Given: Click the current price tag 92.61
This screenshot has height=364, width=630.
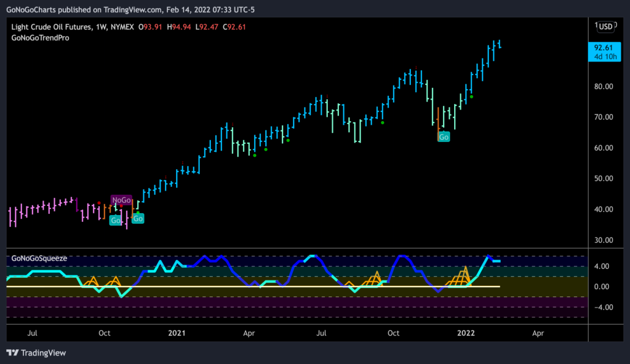Looking at the screenshot, I should (604, 48).
